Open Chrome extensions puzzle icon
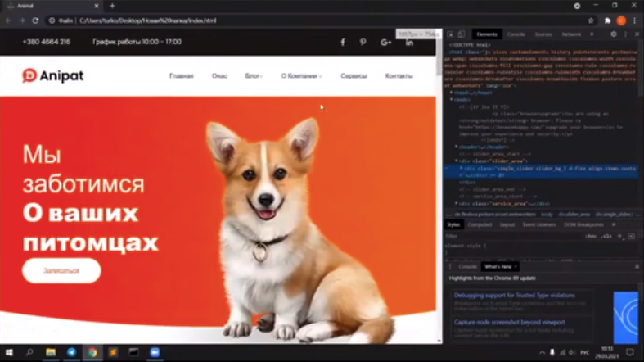 point(607,20)
